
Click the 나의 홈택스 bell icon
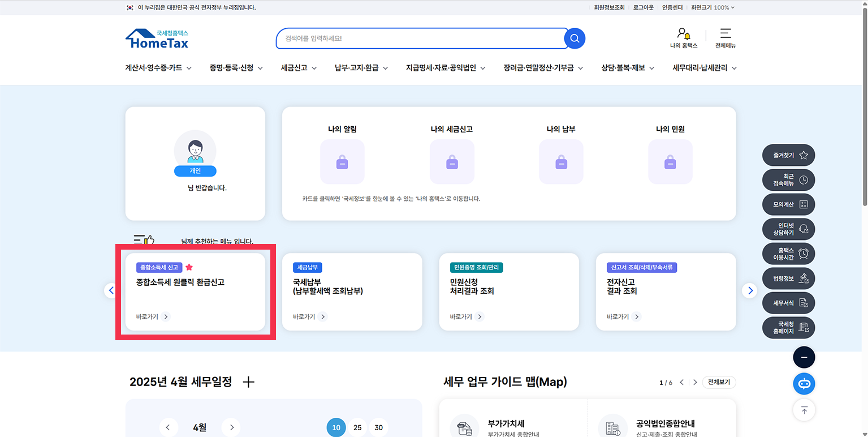point(683,34)
